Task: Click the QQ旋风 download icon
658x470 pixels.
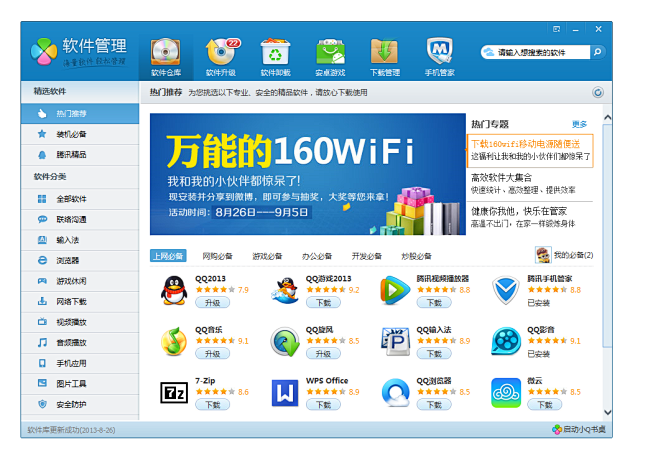Action: point(285,342)
